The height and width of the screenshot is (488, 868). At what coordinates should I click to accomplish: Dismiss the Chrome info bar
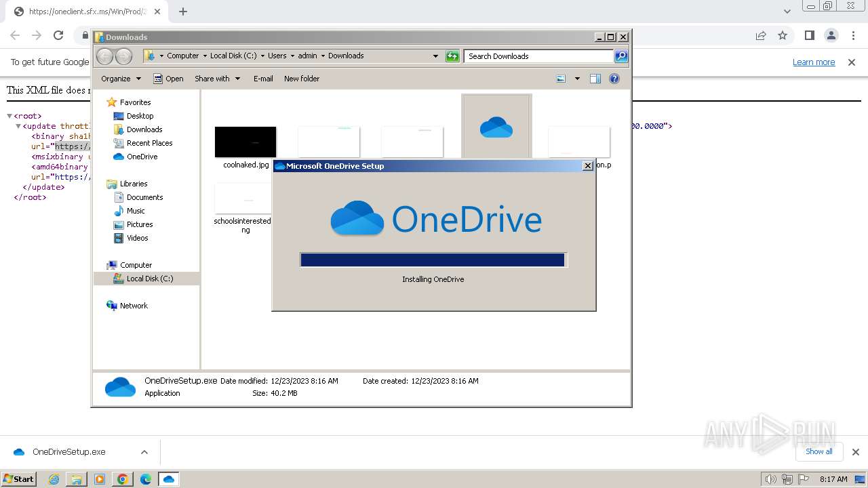coord(851,62)
